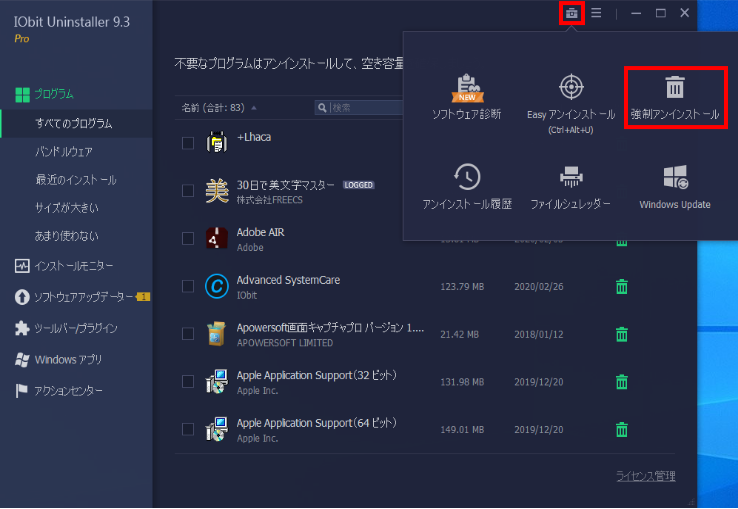The image size is (738, 509).
Task: Click the APOWERSOFT LIMITED publisher text
Action: tap(285, 343)
